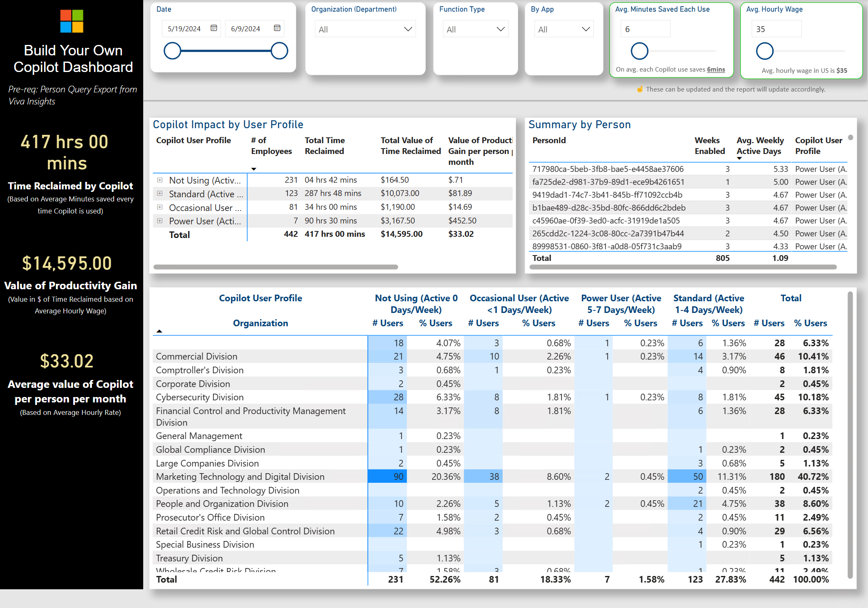
Task: Click the Avg. Minutes Saved value box
Action: click(x=645, y=29)
